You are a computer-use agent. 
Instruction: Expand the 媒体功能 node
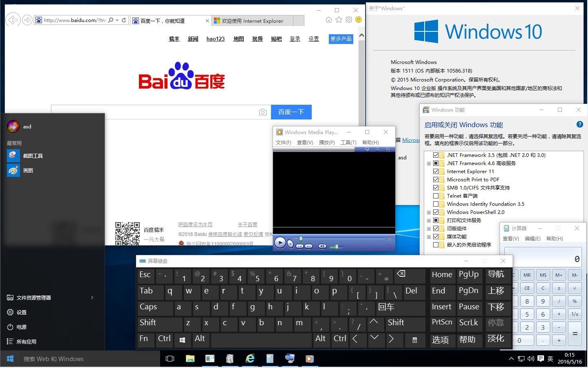429,237
